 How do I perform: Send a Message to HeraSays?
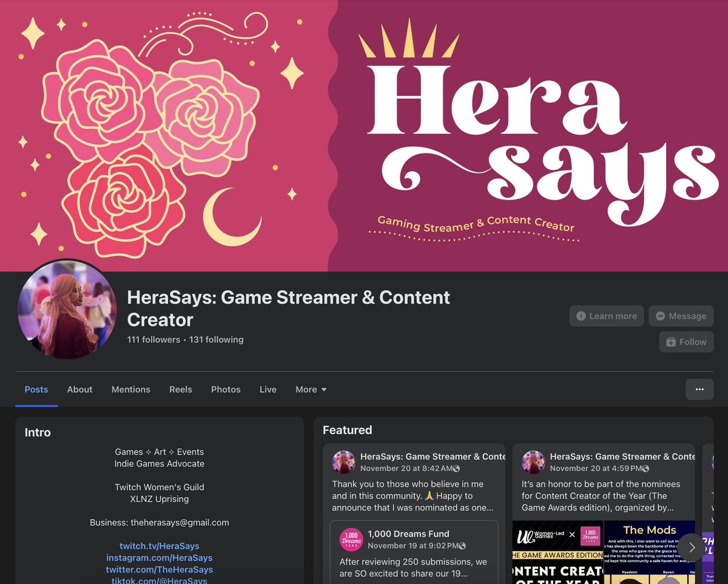[681, 316]
